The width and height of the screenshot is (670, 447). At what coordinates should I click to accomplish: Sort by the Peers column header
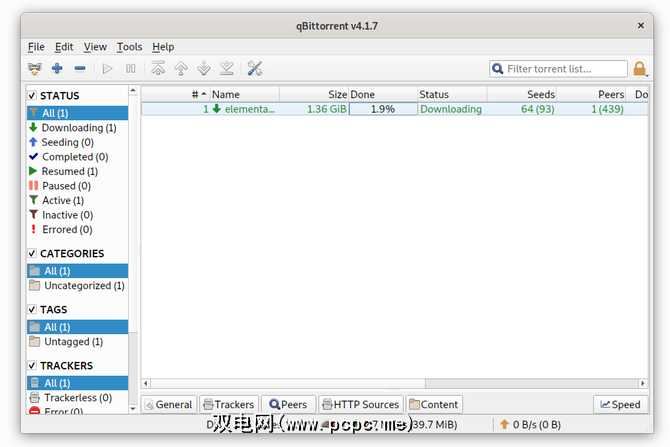591,94
